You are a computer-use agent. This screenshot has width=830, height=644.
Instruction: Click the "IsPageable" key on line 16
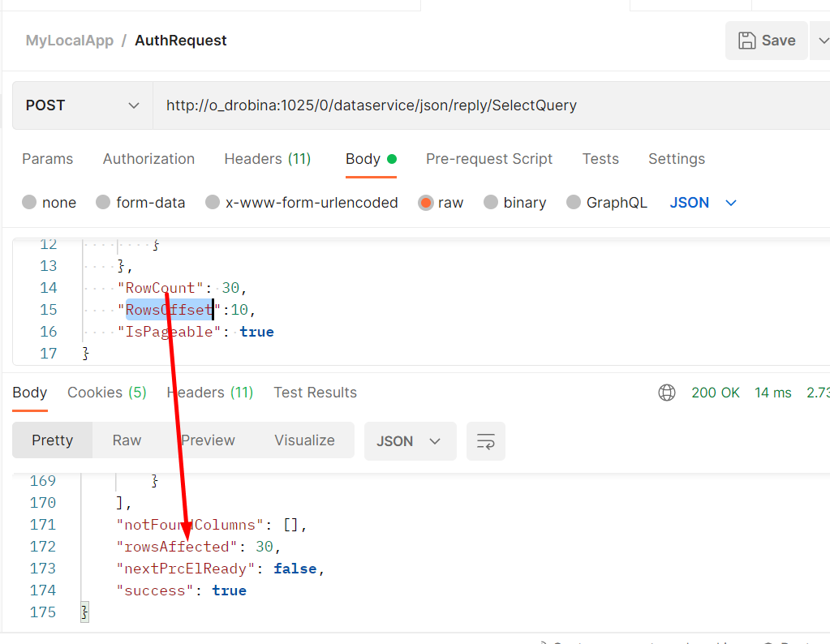[x=169, y=332]
